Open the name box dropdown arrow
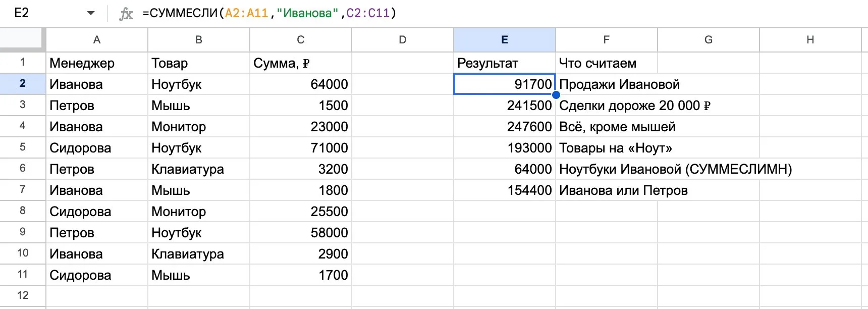Viewport: 868px width, 309px height. coord(91,13)
